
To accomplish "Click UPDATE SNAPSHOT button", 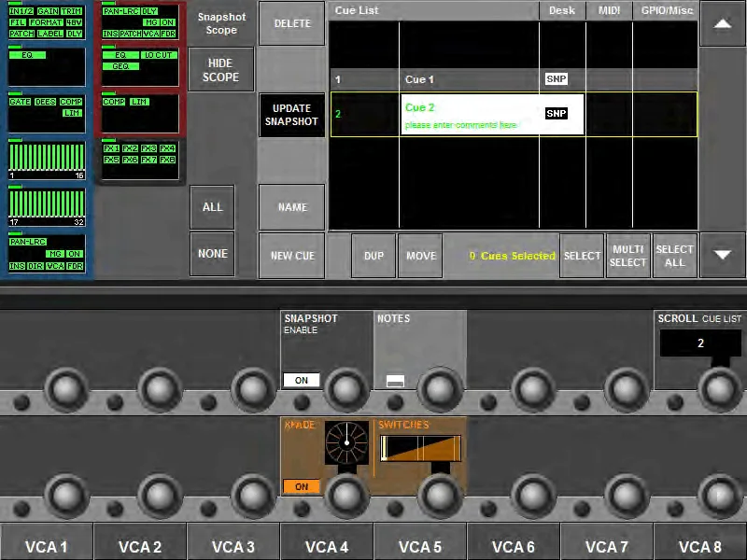I will click(291, 115).
